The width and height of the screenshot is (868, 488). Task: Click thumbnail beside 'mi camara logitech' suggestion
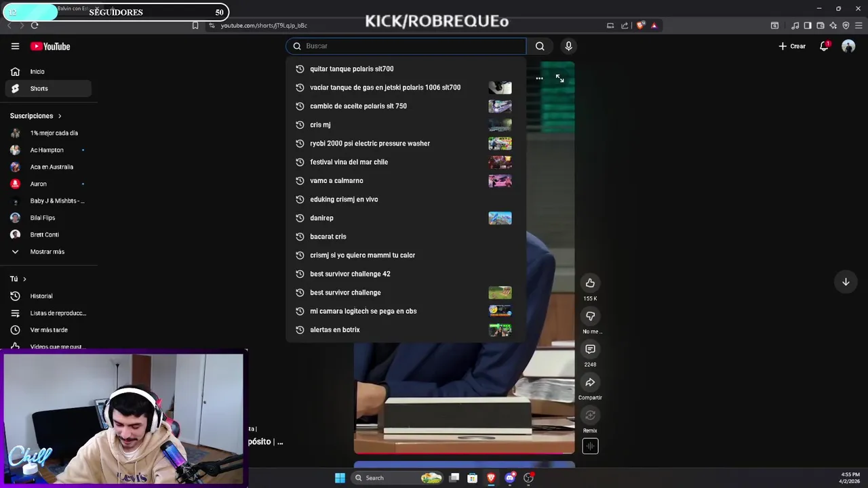coord(500,311)
